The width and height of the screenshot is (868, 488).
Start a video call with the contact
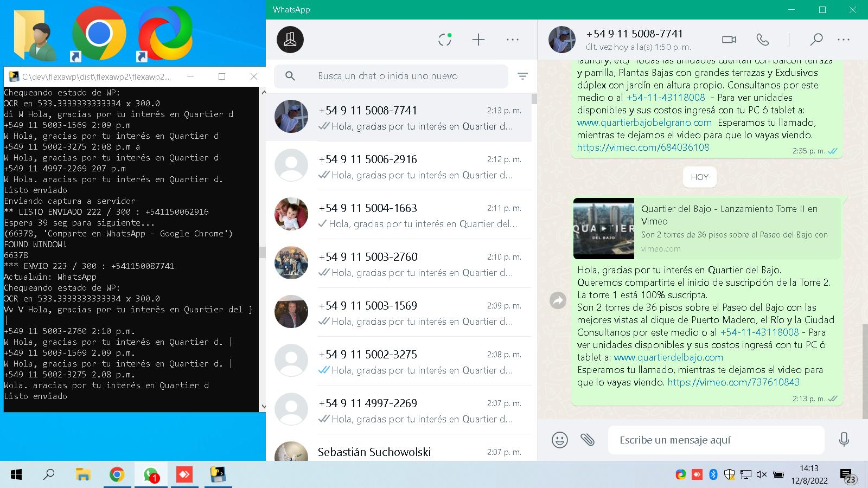coord(729,40)
